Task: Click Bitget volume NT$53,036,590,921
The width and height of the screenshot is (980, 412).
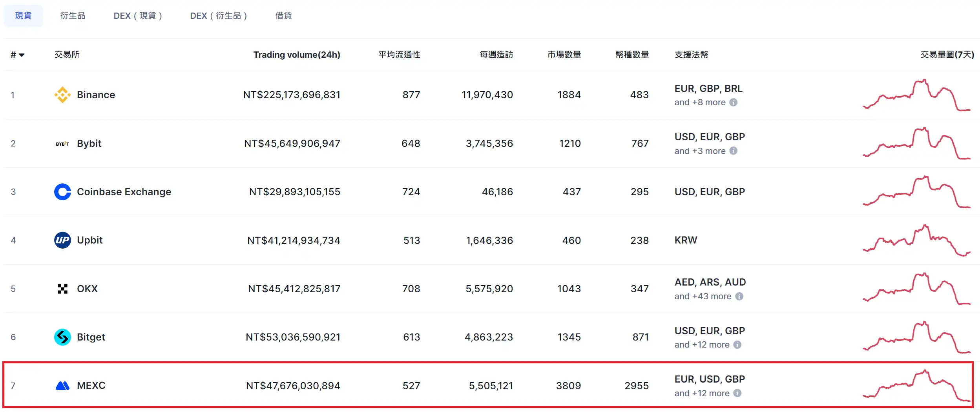Action: click(x=293, y=337)
